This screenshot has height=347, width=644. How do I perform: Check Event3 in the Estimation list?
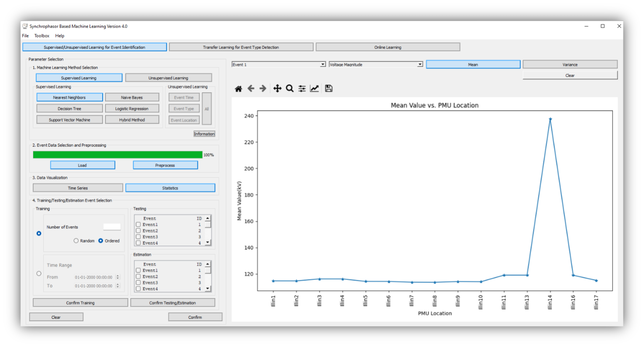point(138,283)
